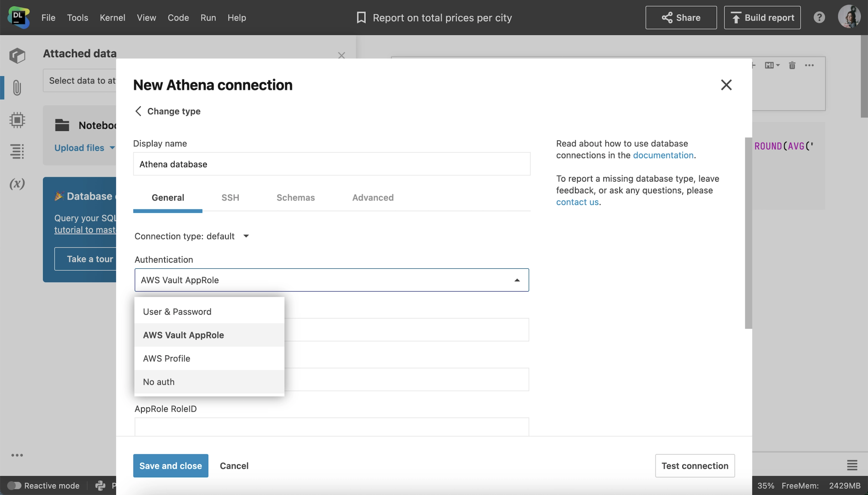868x495 pixels.
Task: Select AWS Vault AppRole option in list
Action: [x=209, y=335]
